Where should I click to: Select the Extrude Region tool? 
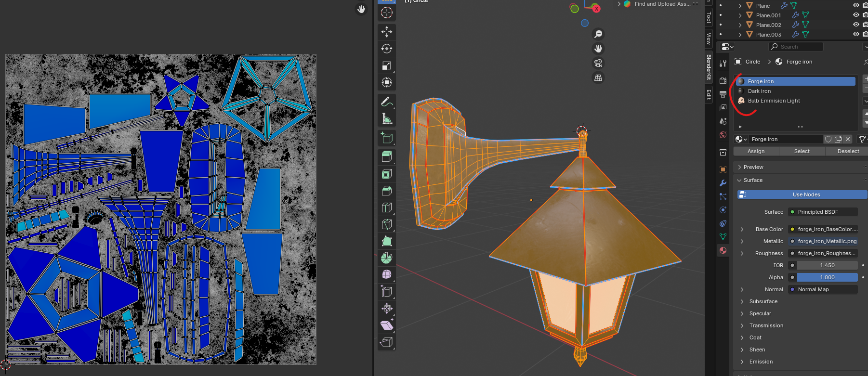387,157
